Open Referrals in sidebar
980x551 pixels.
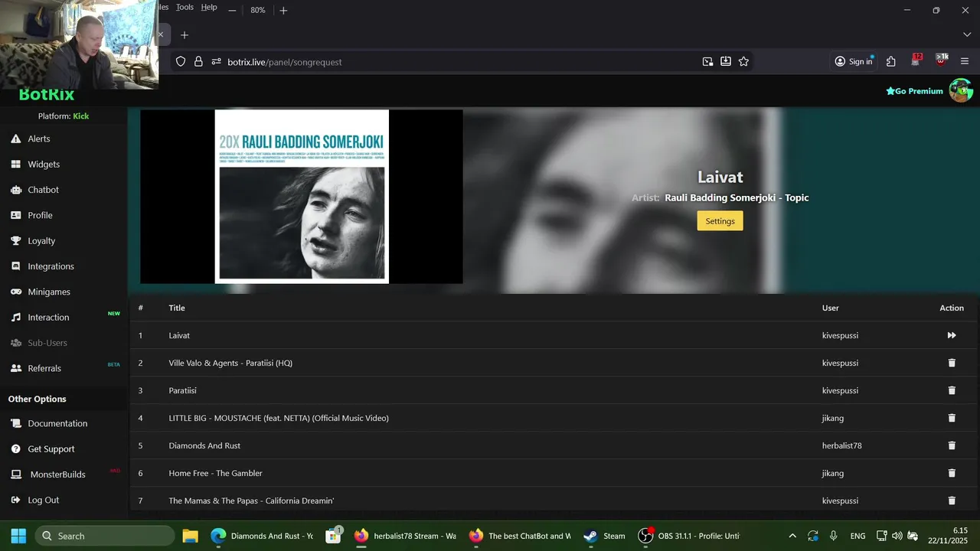click(x=44, y=368)
